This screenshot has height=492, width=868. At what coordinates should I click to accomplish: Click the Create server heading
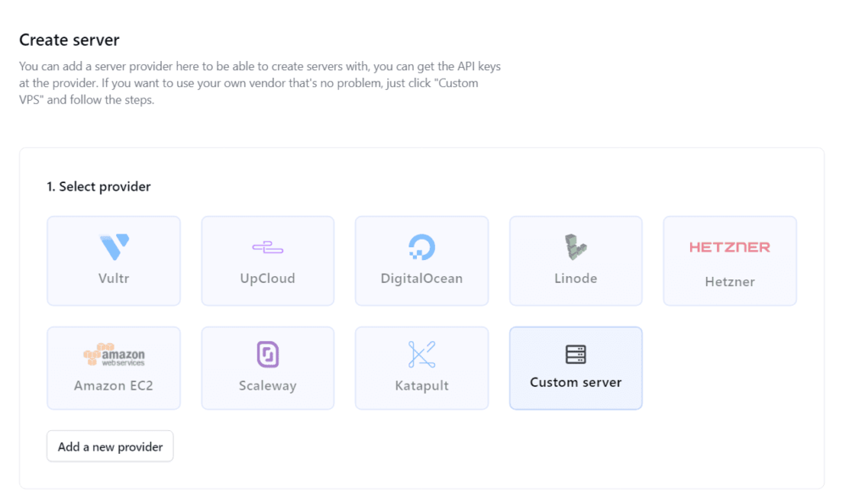(x=70, y=39)
